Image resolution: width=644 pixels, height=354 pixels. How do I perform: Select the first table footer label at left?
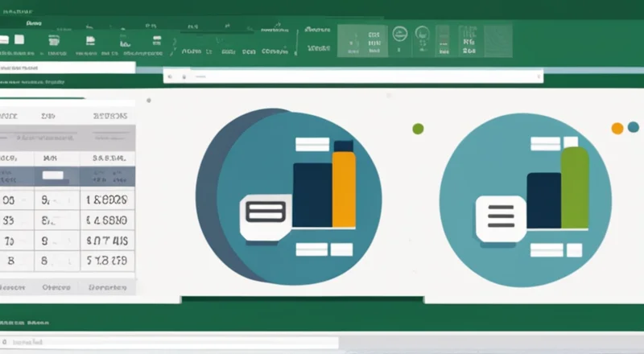coord(11,286)
